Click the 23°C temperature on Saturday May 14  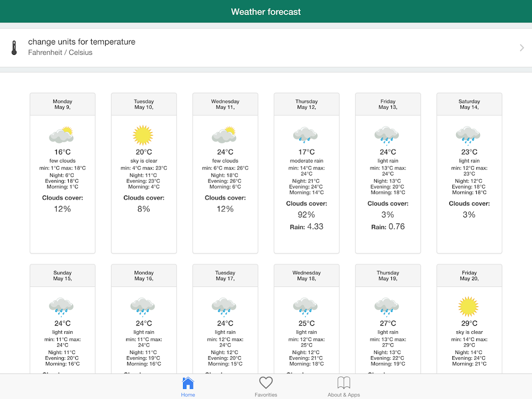(469, 152)
